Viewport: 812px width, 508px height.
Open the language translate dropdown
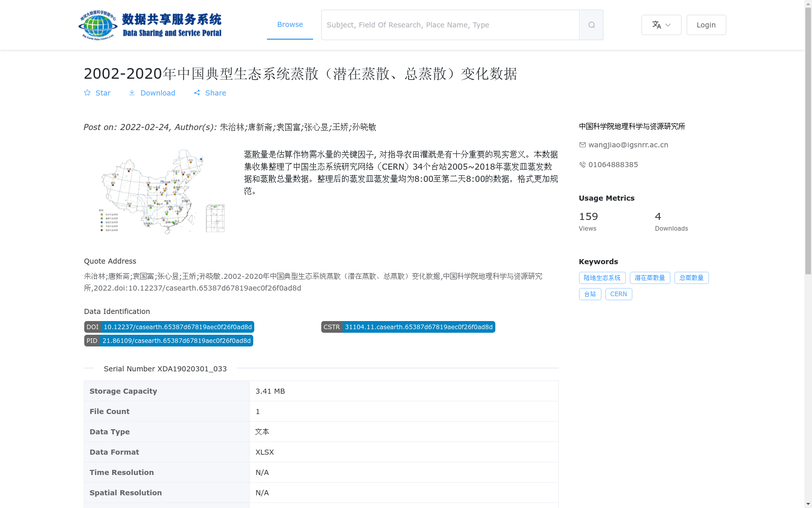pos(661,25)
